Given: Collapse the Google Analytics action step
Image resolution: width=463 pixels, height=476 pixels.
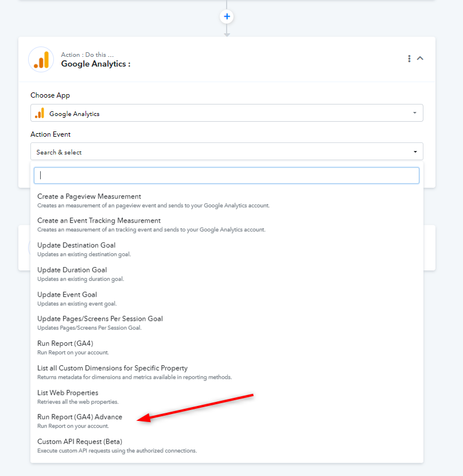Looking at the screenshot, I should (x=420, y=59).
